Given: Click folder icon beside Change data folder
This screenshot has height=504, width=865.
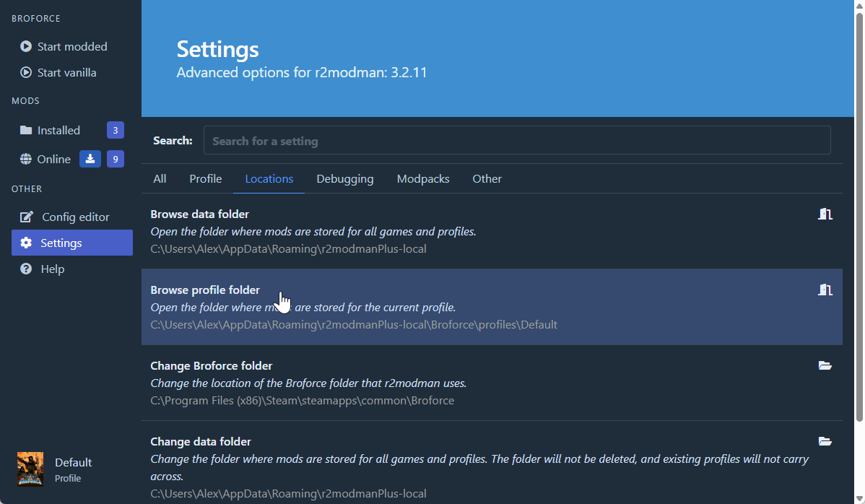Looking at the screenshot, I should [825, 441].
